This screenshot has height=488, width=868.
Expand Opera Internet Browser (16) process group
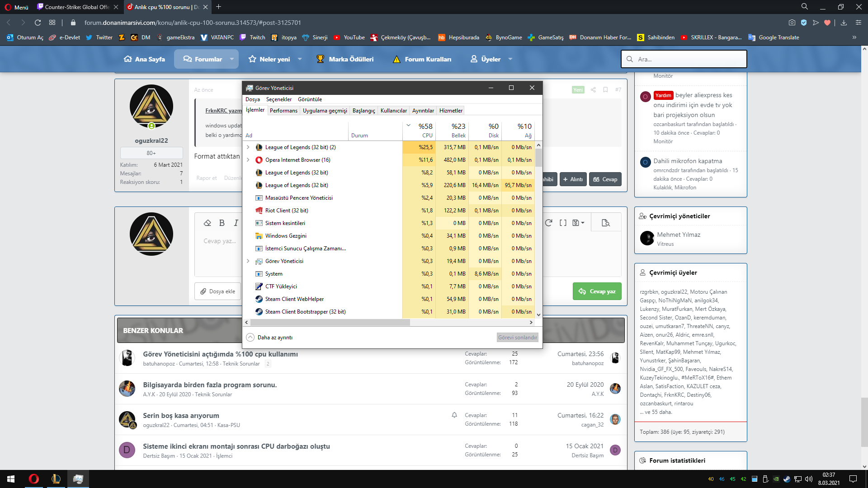pyautogui.click(x=248, y=160)
